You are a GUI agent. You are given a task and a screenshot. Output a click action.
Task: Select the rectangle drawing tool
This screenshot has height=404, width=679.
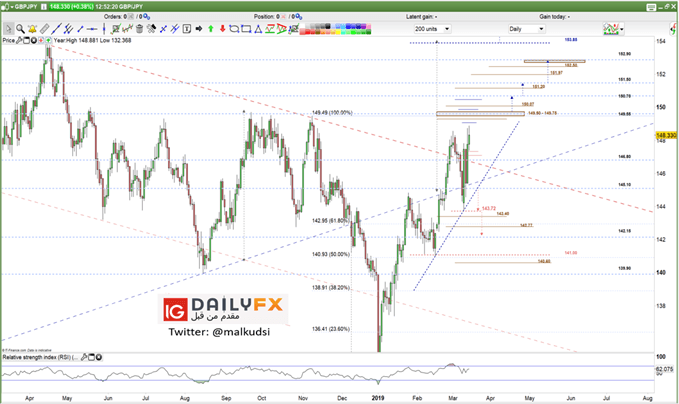pos(246,29)
